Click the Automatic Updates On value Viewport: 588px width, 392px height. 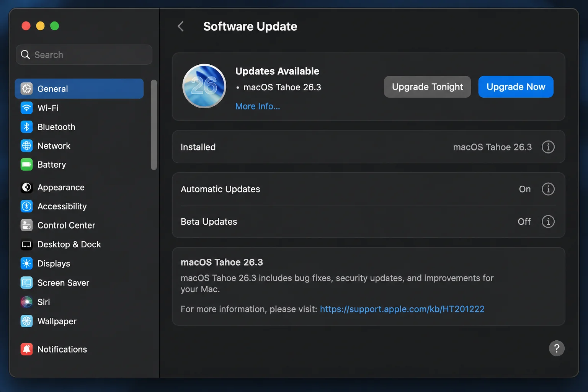click(525, 189)
